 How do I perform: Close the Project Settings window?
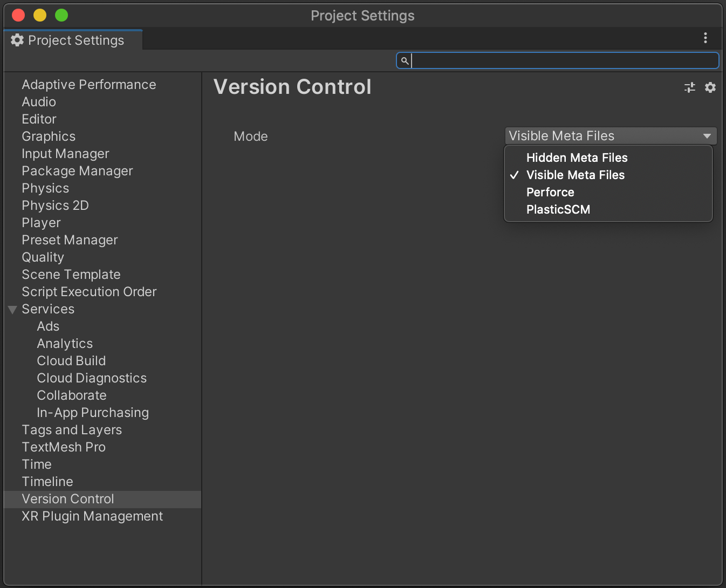pyautogui.click(x=18, y=15)
